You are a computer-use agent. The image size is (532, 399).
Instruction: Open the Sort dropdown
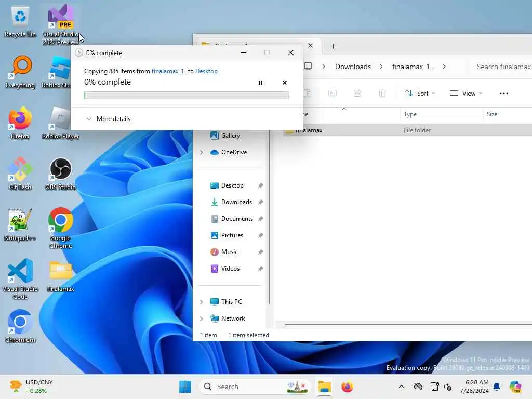click(x=420, y=93)
